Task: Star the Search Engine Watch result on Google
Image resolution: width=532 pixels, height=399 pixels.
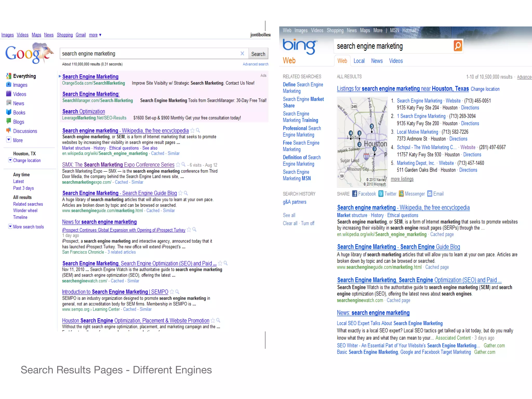Action: [220, 263]
